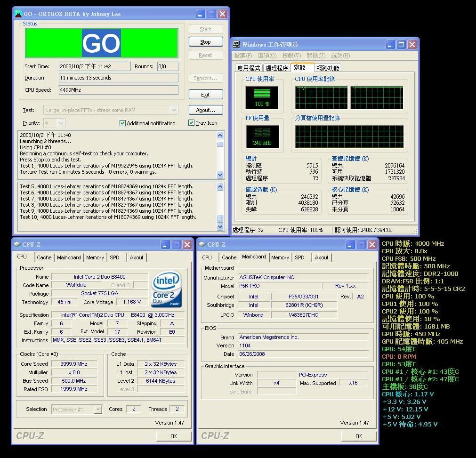Click the Mainboard CPU-Z window title icon
Viewport: 476px width, 458px height.
pyautogui.click(x=202, y=244)
